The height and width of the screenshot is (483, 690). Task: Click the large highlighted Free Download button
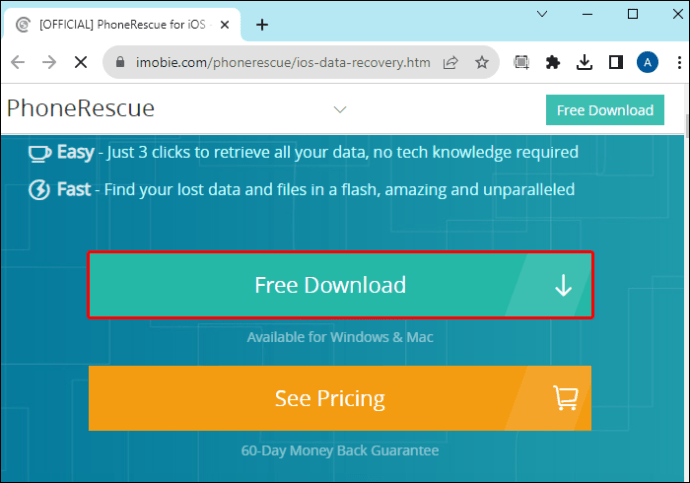(340, 285)
